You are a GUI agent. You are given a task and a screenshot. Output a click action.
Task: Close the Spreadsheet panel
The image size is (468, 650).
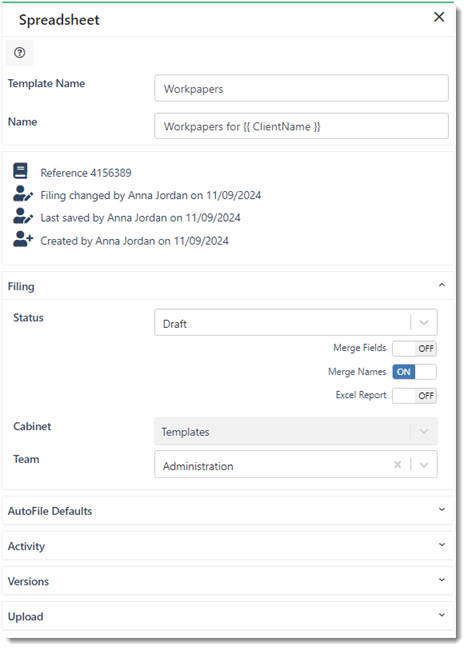[x=439, y=17]
